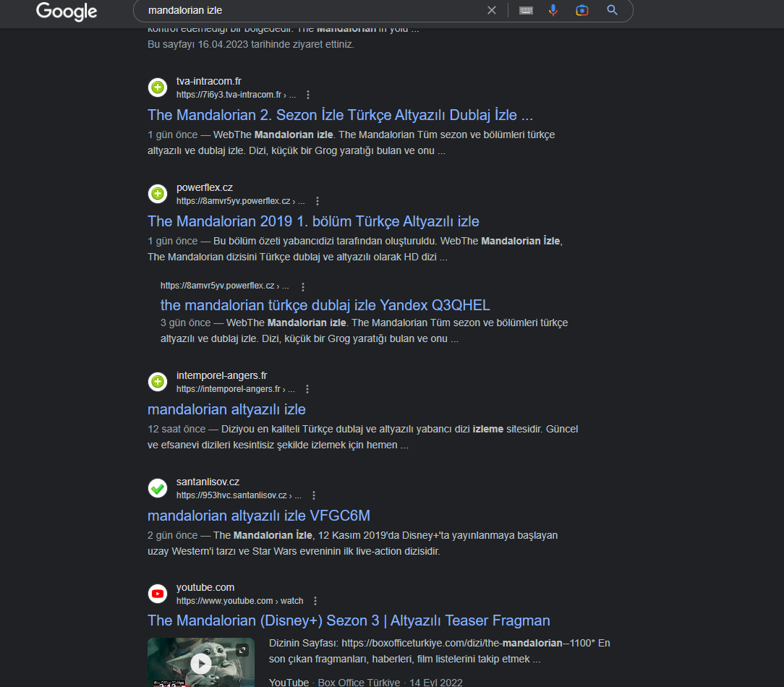Click the sub-result URL 8amvr5yv.powerflex.cz

coord(224,286)
